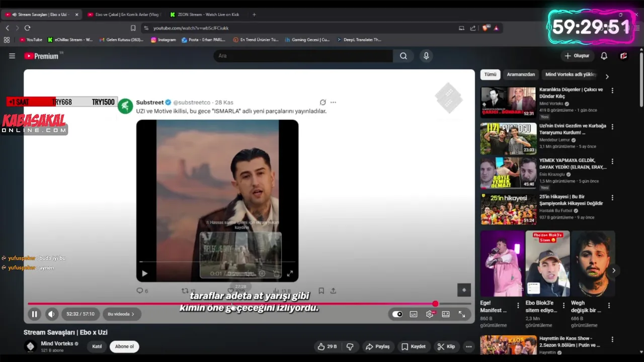Open the Gelen Kutusu Gmail bookmark
Screen dimensions: 644x362
pos(121,40)
